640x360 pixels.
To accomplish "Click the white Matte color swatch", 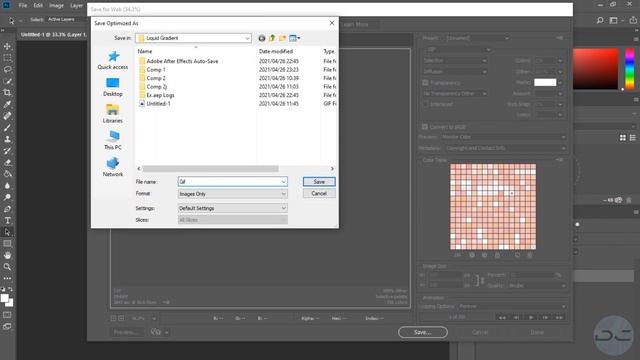I will (x=545, y=82).
